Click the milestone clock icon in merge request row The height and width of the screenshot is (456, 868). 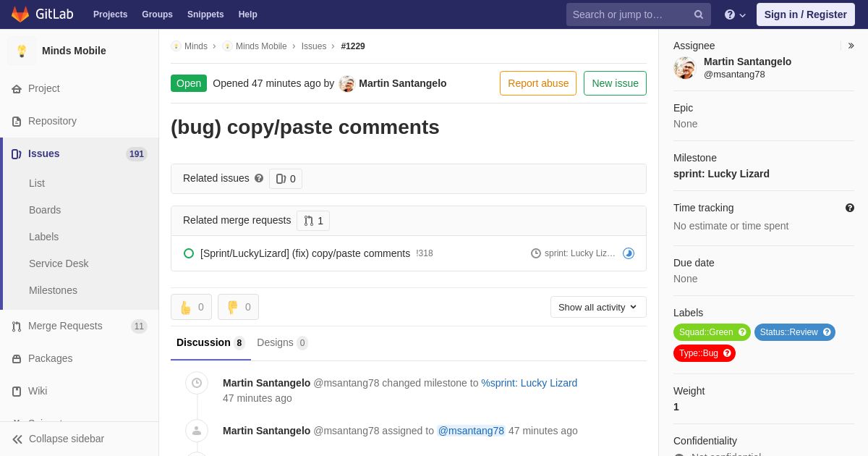[x=536, y=253]
